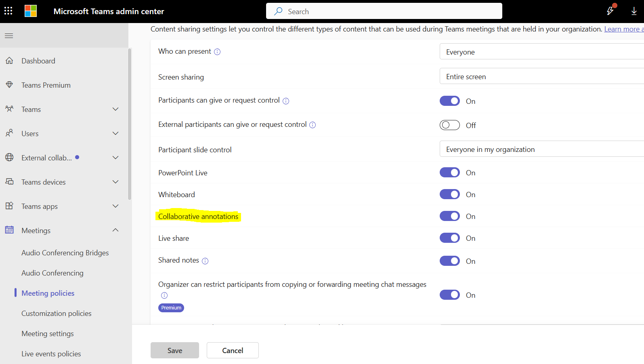The width and height of the screenshot is (644, 364).
Task: Open the Learn more link
Action: (624, 29)
